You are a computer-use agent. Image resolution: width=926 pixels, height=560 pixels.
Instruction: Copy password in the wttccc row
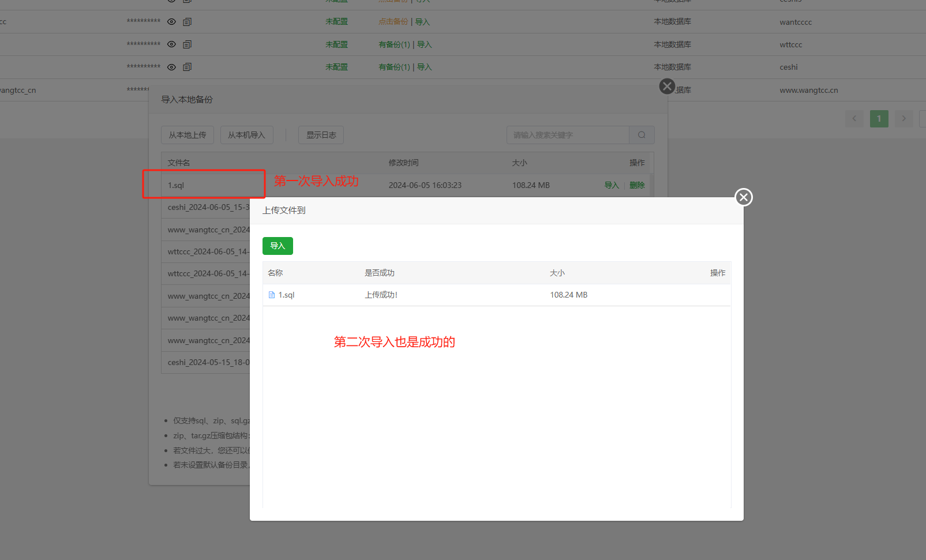[187, 44]
